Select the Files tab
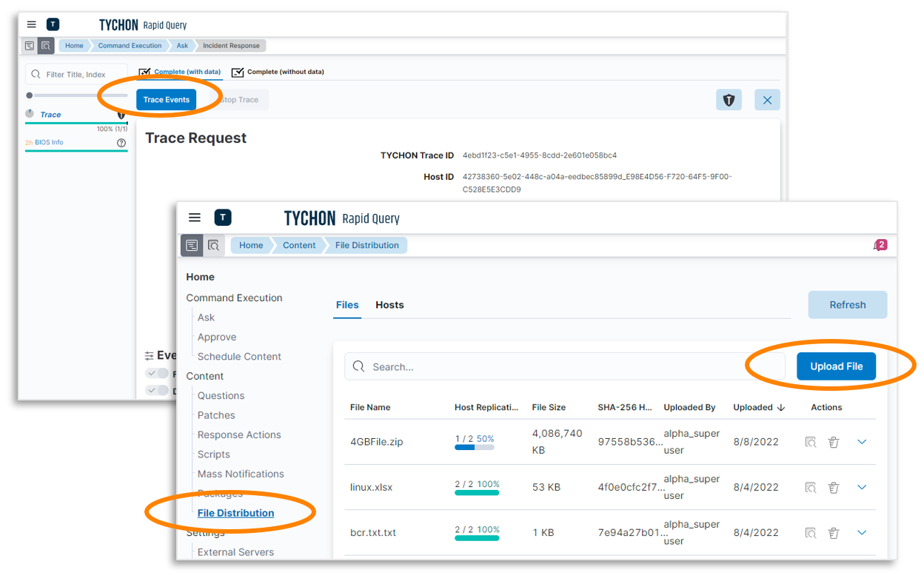Viewport: 924px width, 584px height. (x=347, y=305)
